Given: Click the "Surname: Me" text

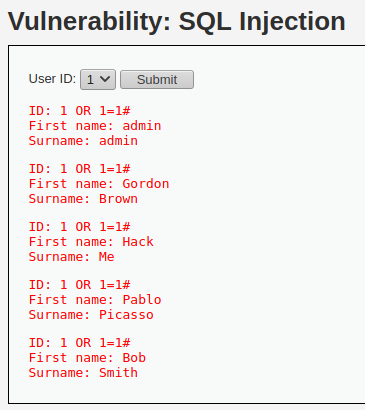Looking at the screenshot, I should click(x=71, y=257).
